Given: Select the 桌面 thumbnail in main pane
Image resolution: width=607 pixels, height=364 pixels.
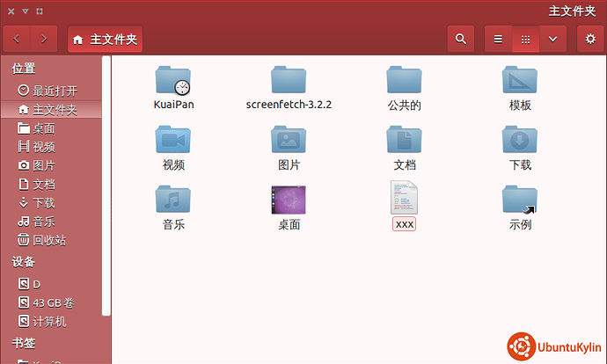Looking at the screenshot, I should coord(289,200).
